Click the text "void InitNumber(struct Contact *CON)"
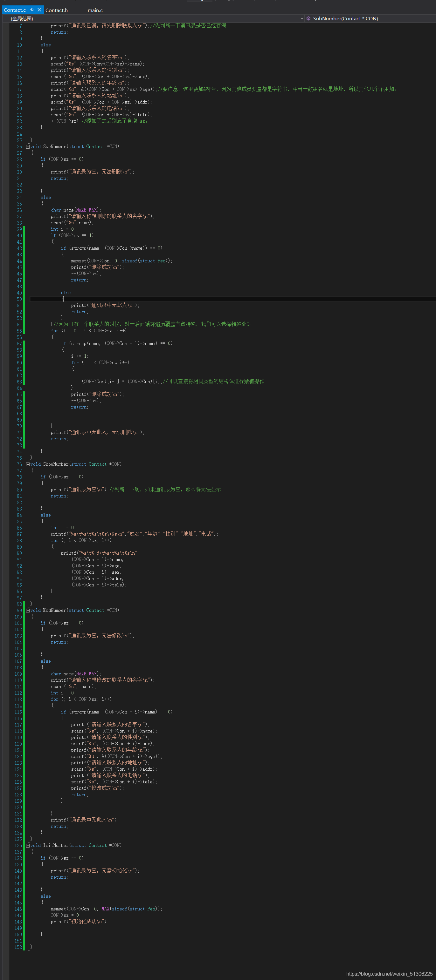Screen dimensions: 436x980 point(76,845)
